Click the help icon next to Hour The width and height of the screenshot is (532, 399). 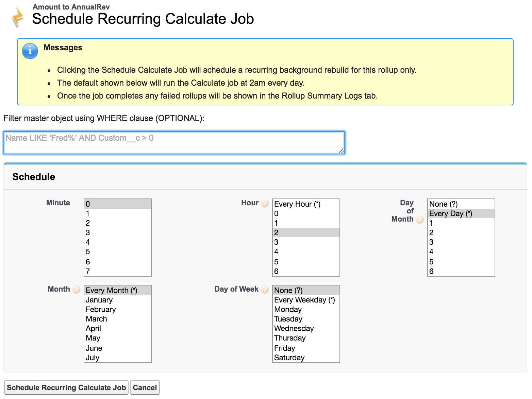[265, 203]
